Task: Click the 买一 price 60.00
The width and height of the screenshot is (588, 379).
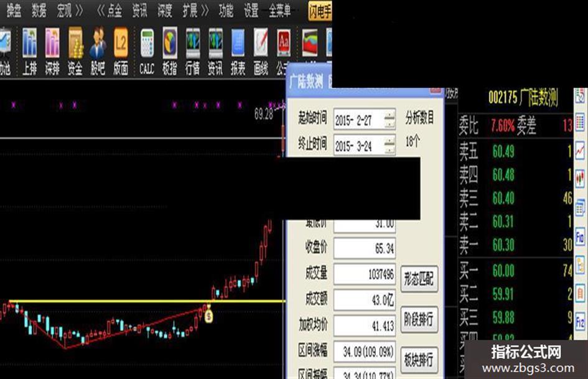Action: 503,271
